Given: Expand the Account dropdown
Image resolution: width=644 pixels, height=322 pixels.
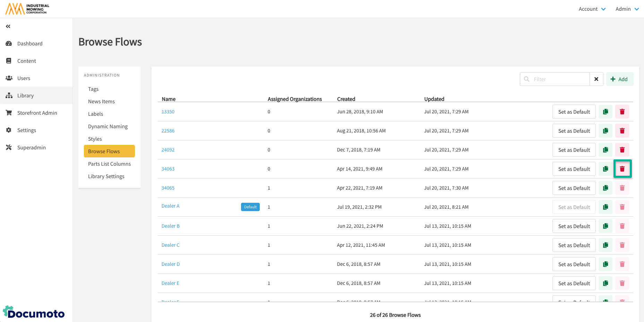Looking at the screenshot, I should [x=592, y=9].
